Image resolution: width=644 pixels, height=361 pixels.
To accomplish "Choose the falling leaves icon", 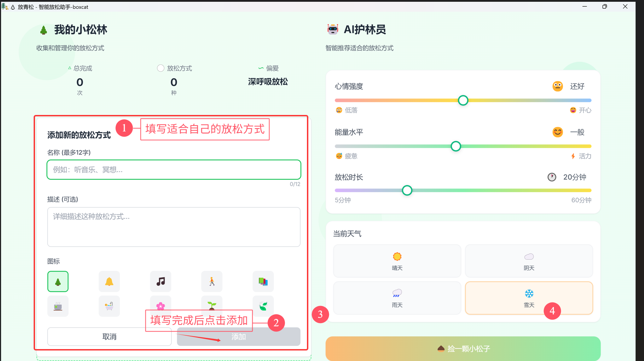I will tap(263, 306).
